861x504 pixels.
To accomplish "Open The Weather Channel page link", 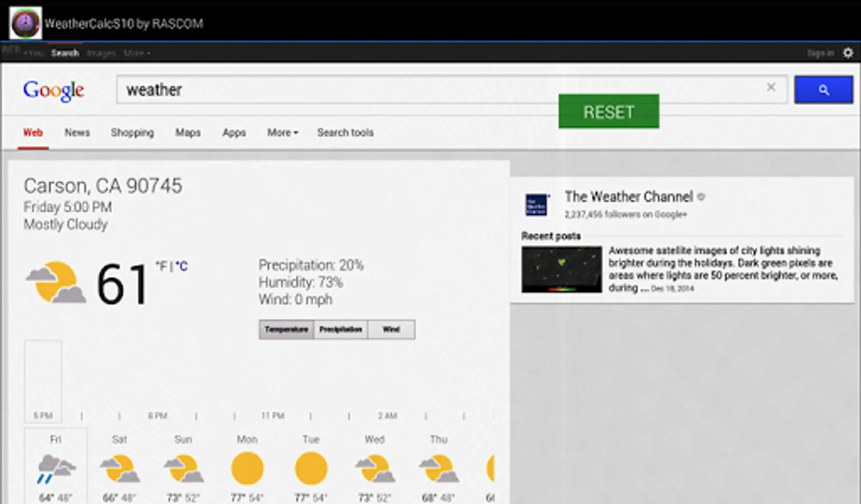I will [x=629, y=197].
